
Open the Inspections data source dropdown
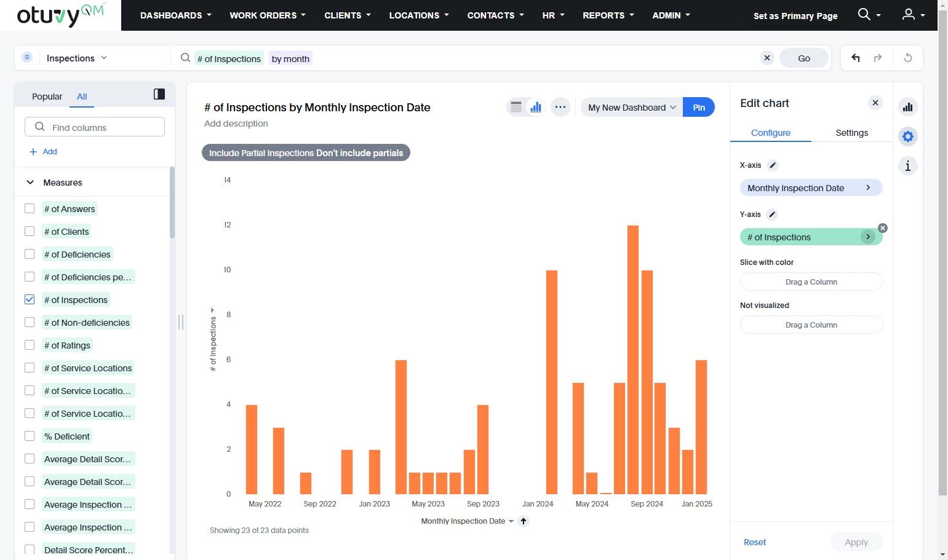coord(76,58)
